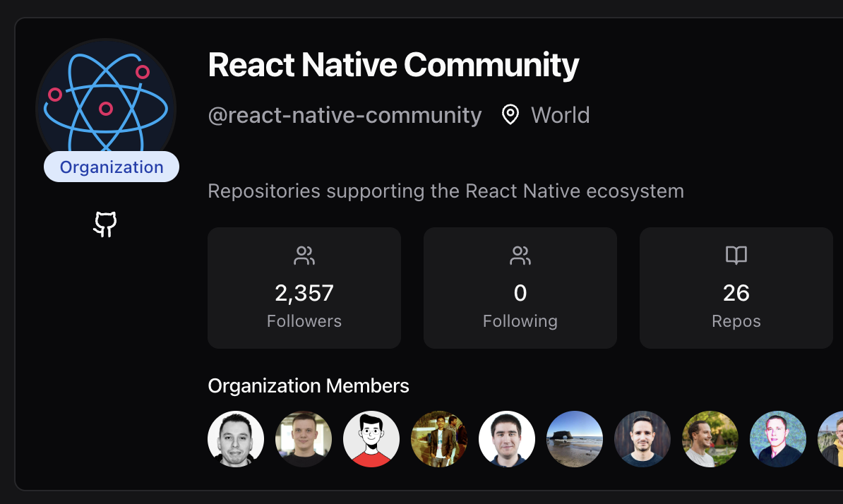Open the member avatar showing two people
The image size is (843, 504).
point(439,439)
